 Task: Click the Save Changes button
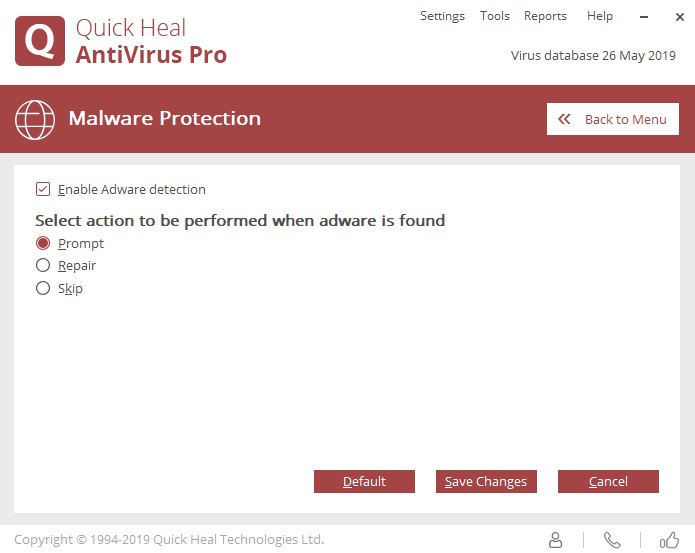(x=486, y=481)
